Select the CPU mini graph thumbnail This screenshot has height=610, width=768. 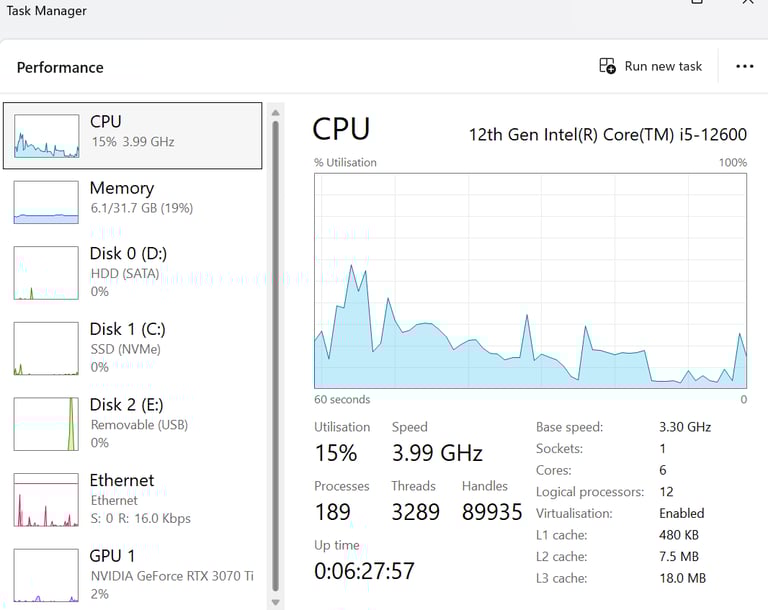click(47, 136)
